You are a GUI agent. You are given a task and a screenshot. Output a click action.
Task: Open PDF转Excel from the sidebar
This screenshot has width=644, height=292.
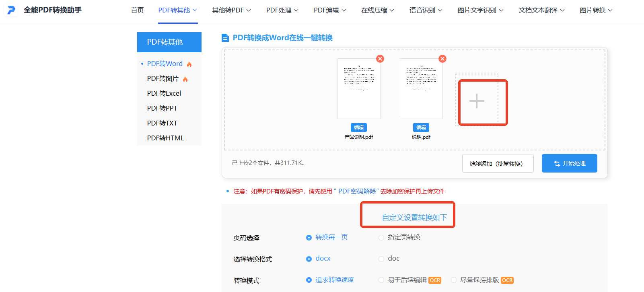[164, 93]
